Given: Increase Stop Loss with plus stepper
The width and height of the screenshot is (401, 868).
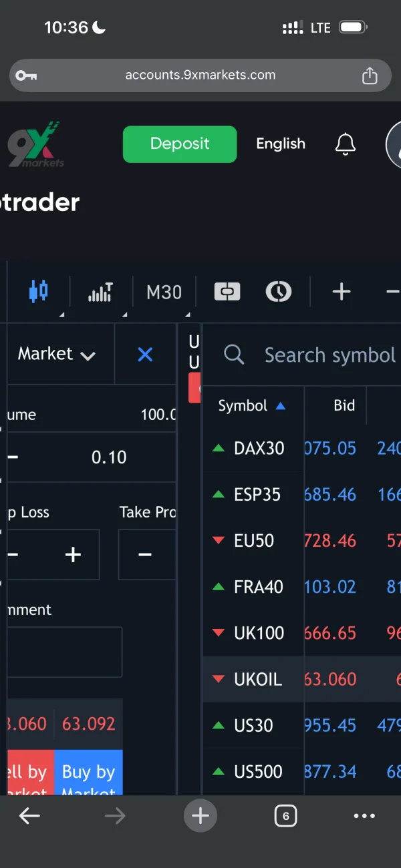Looking at the screenshot, I should click(73, 554).
